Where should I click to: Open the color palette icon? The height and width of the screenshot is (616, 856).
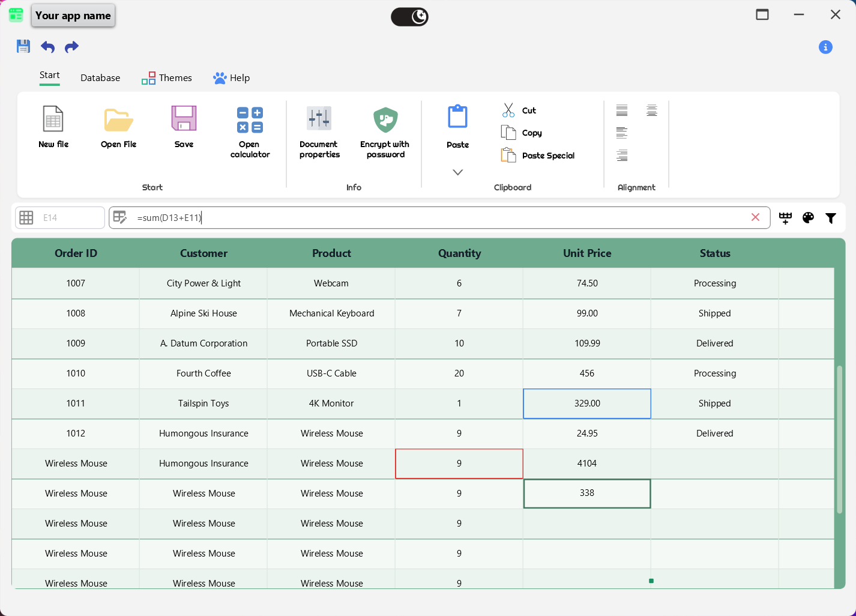coord(808,218)
